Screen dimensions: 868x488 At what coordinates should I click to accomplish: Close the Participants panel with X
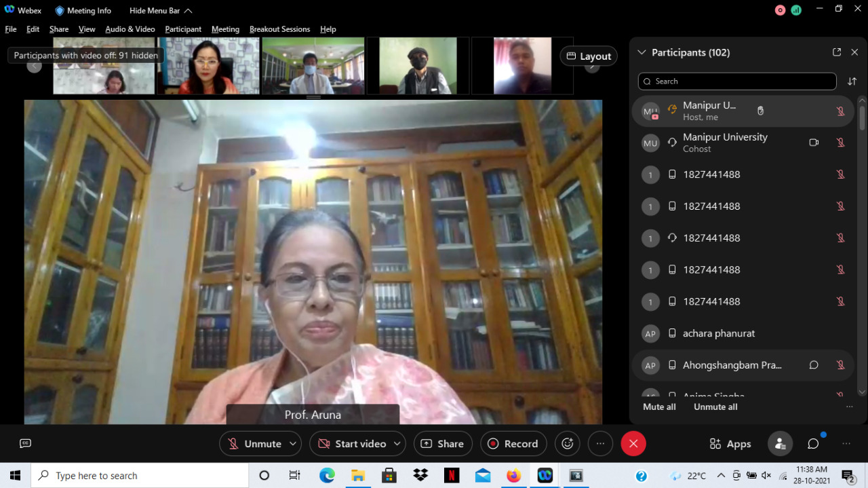coord(854,52)
